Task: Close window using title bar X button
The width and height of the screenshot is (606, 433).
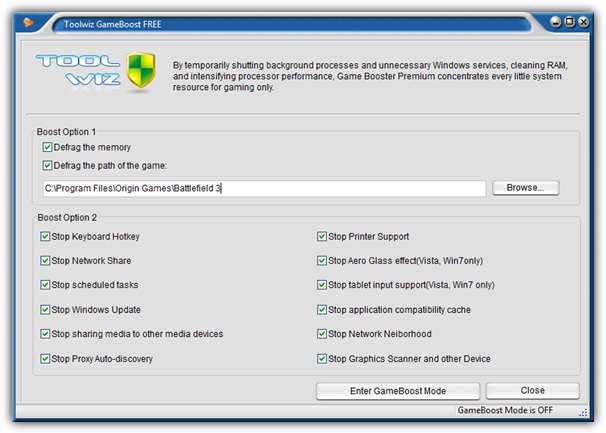Action: pyautogui.click(x=584, y=22)
